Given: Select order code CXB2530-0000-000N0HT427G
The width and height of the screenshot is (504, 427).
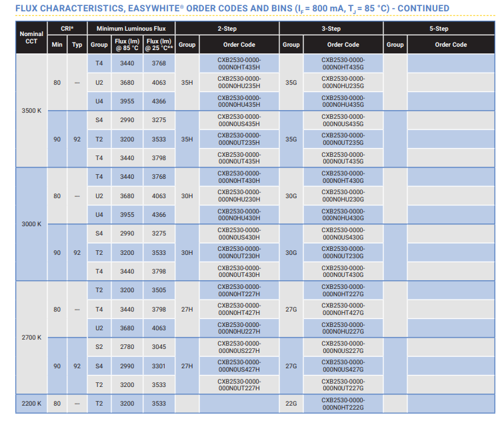Looking at the screenshot, I should pyautogui.click(x=343, y=309).
